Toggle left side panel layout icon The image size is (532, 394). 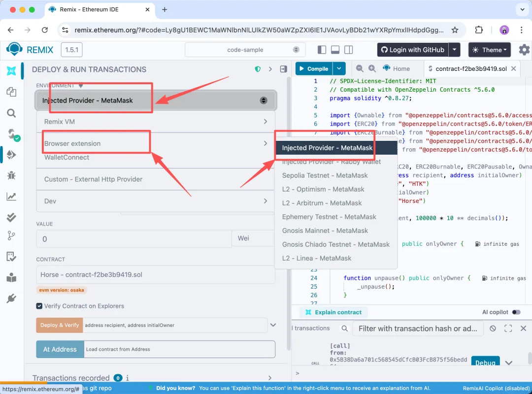tap(322, 50)
